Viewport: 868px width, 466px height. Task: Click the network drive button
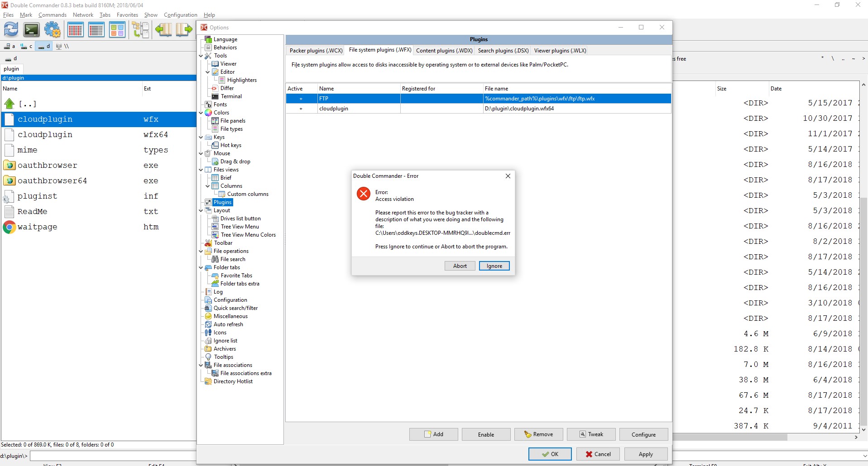pos(62,46)
